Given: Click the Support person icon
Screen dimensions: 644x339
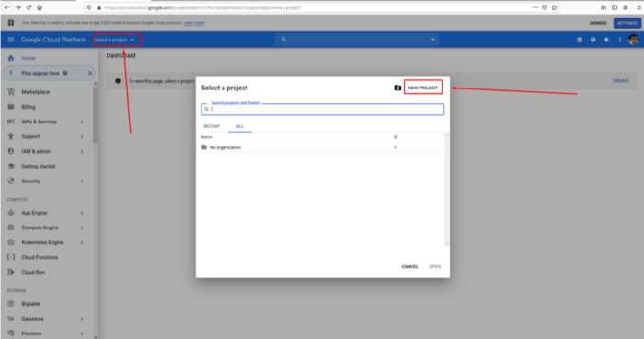Looking at the screenshot, I should click(x=11, y=136).
